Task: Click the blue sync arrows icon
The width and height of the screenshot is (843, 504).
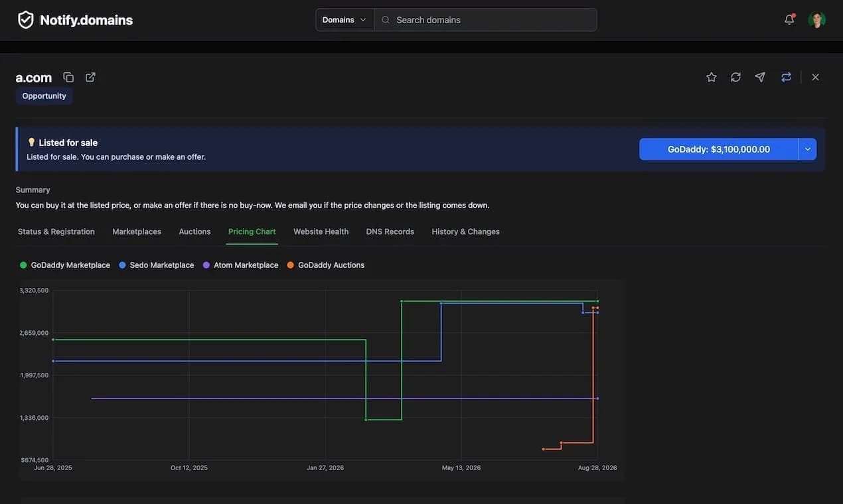Action: (x=787, y=77)
